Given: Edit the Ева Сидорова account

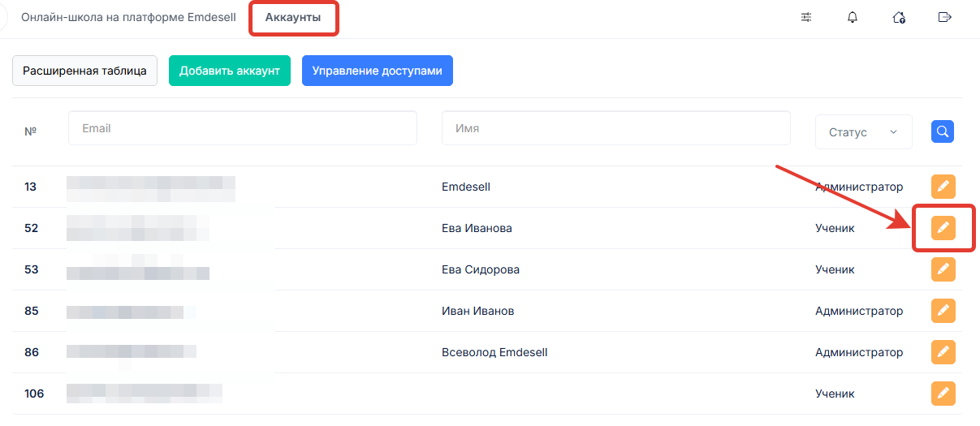Looking at the screenshot, I should [943, 269].
